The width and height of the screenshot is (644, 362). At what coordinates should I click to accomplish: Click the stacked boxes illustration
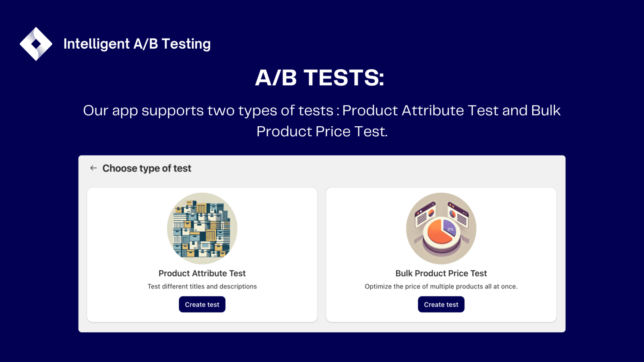tap(202, 228)
